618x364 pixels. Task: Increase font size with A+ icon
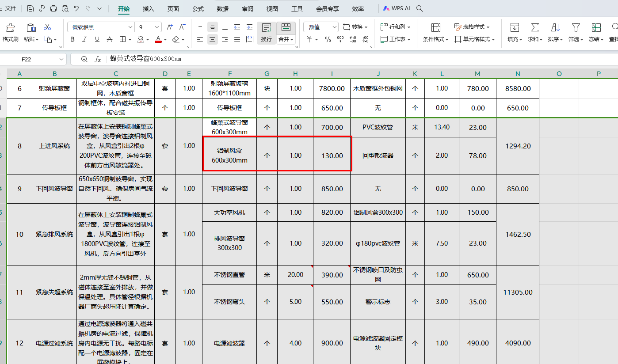pos(170,27)
